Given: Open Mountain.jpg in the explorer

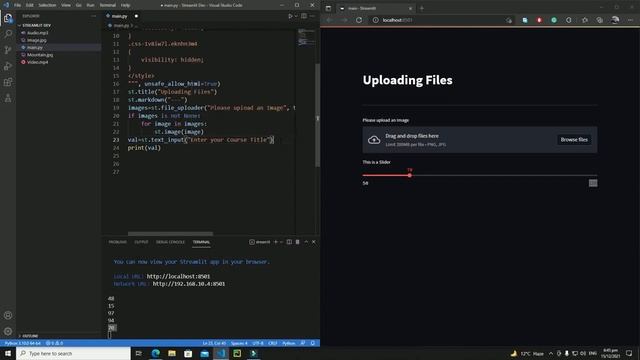Looking at the screenshot, I should [x=40, y=55].
